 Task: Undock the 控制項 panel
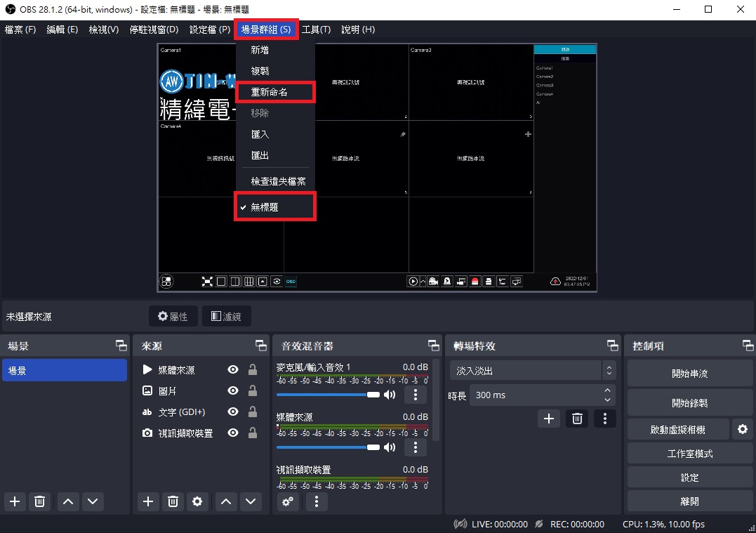(748, 346)
